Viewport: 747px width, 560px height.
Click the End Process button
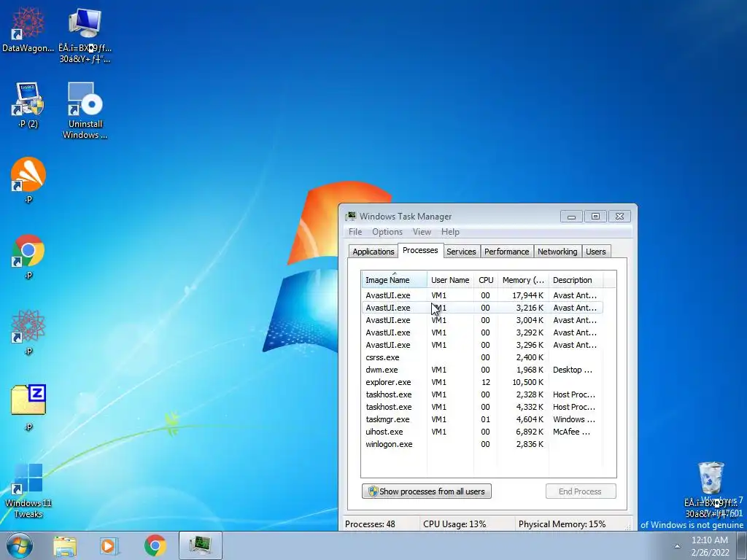click(x=580, y=491)
